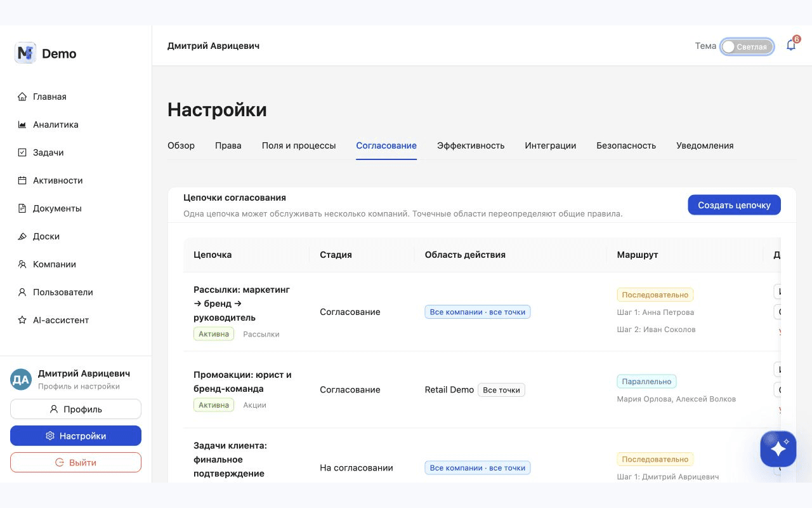
Task: Switch to the Уведомления tab
Action: tap(705, 145)
